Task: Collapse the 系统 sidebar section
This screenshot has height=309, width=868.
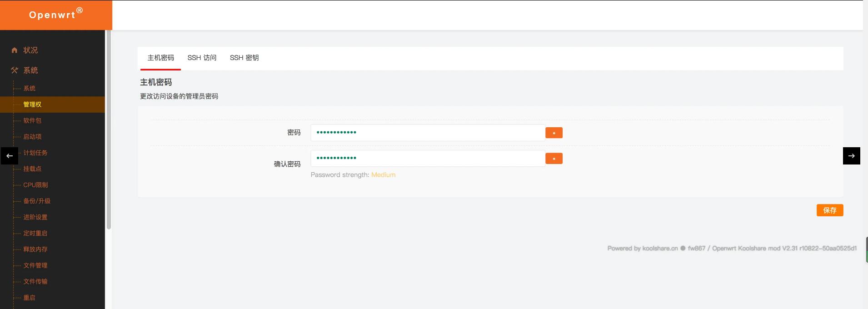Action: [31, 70]
